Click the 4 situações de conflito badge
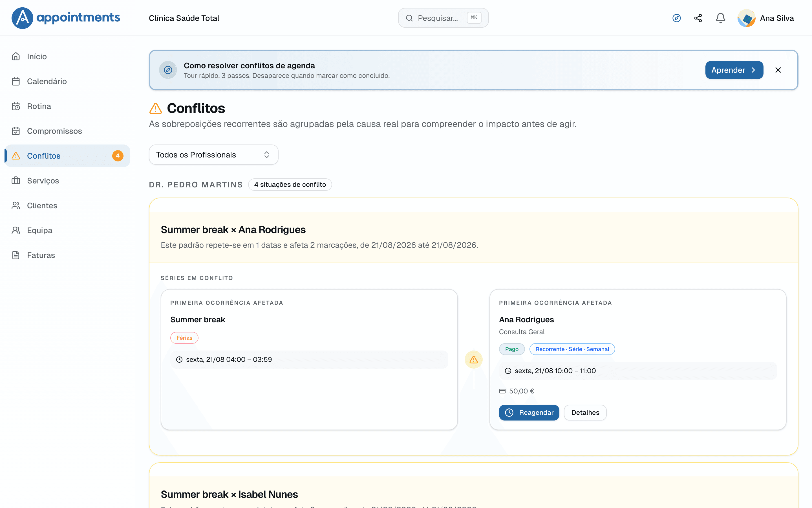Viewport: 812px width, 508px height. click(290, 185)
